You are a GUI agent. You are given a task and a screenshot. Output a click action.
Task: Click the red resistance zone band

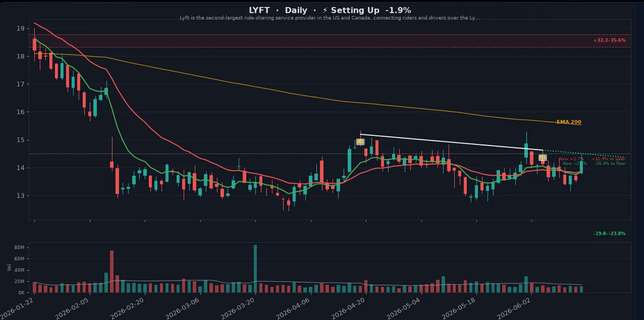(x=330, y=41)
